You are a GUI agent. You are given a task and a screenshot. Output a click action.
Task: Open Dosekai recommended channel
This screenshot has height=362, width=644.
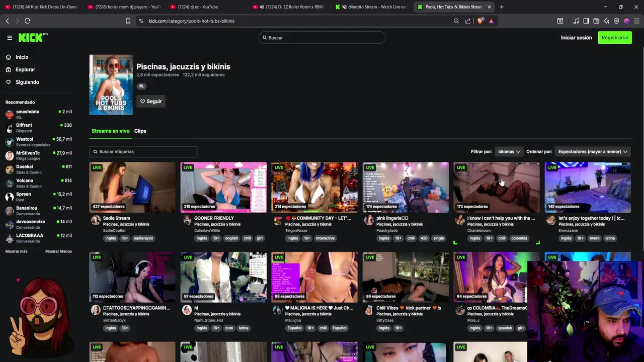[x=38, y=169]
